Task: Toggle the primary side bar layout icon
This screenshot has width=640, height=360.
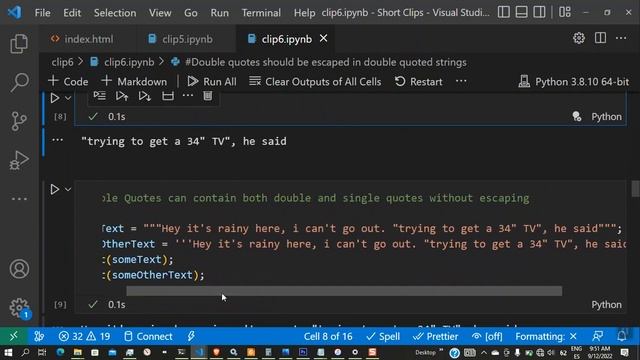Action: [503, 12]
